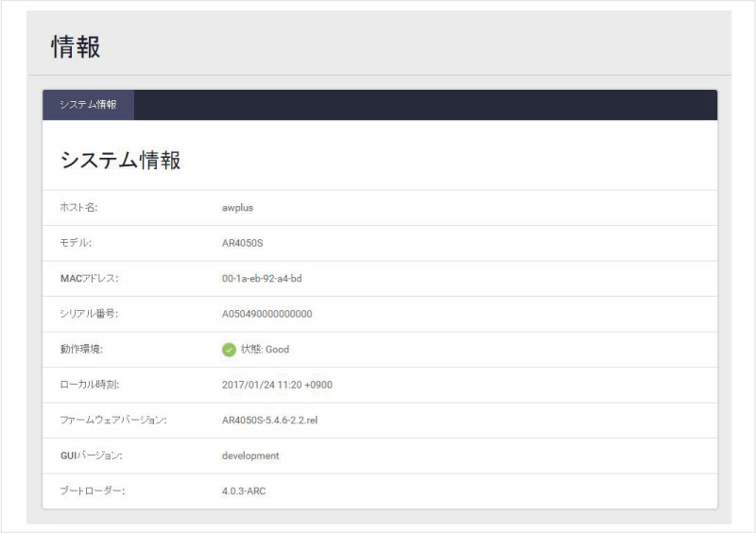The width and height of the screenshot is (756, 533).
Task: Click the GUIバージョン label
Action: (92, 456)
